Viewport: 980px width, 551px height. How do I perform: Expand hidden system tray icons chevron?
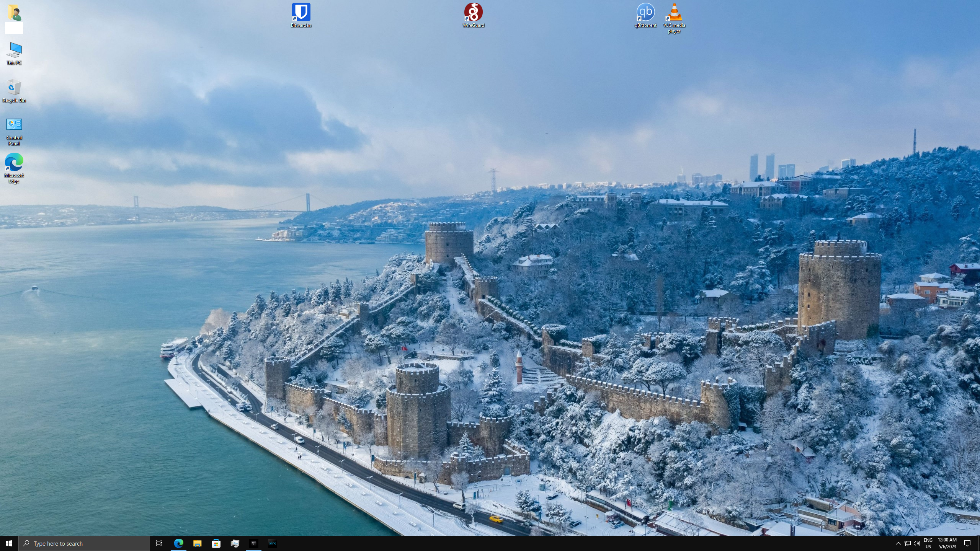tap(898, 543)
